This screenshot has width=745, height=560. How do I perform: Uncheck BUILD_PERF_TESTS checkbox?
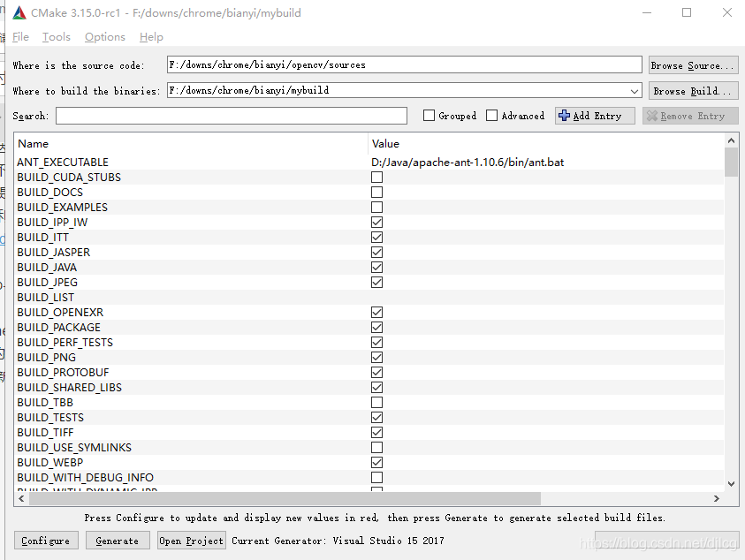click(x=376, y=343)
